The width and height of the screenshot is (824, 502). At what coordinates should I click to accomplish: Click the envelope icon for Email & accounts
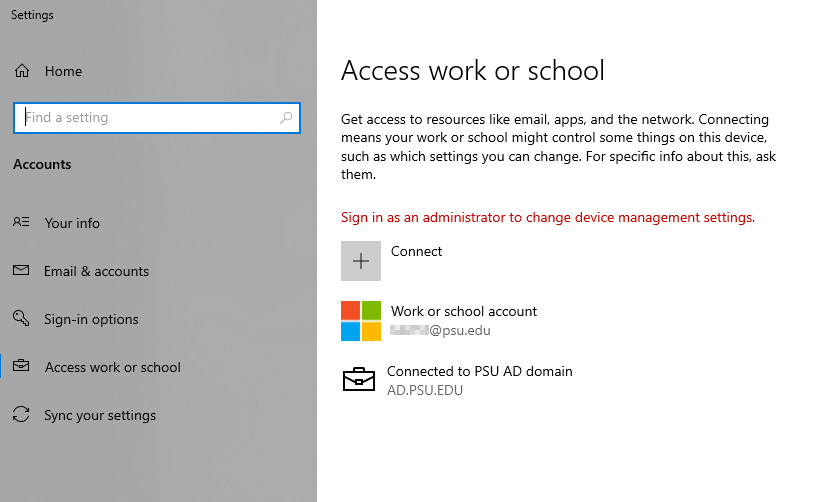coord(22,271)
